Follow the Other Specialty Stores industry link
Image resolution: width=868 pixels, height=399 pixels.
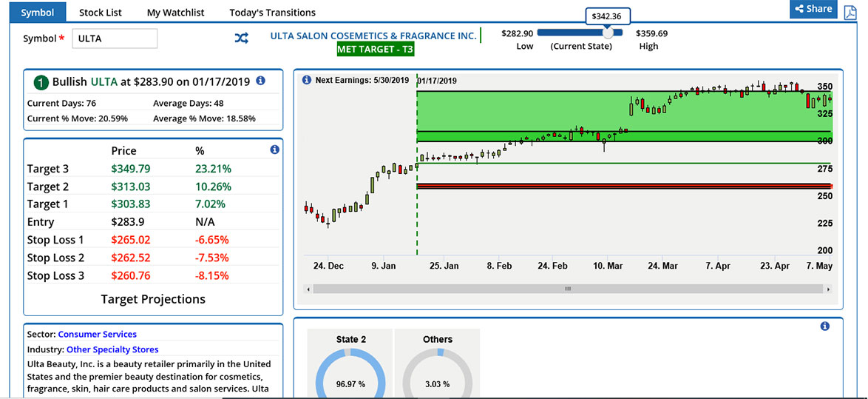pos(112,349)
